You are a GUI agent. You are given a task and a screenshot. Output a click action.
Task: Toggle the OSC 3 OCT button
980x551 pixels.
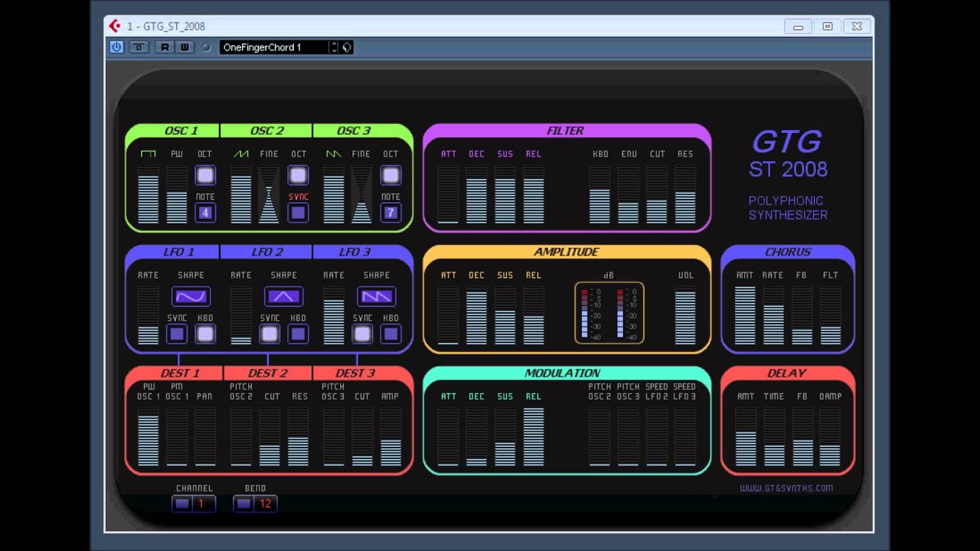coord(390,175)
